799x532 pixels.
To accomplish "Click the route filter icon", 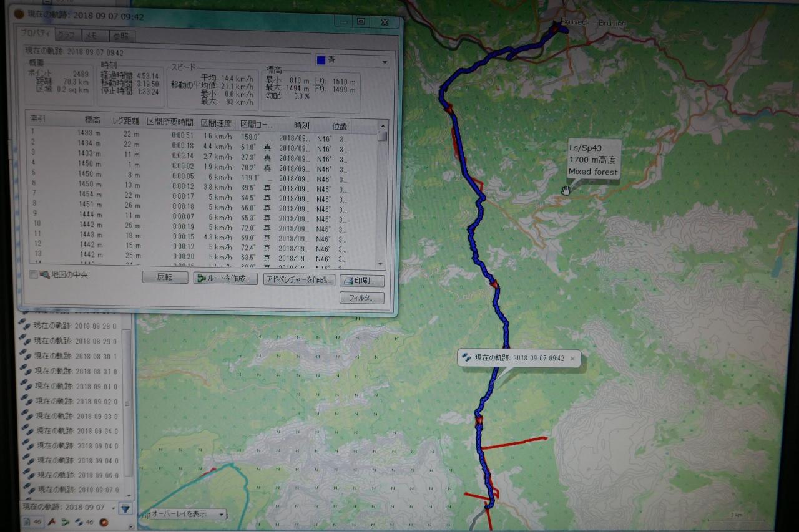I will coord(66,522).
